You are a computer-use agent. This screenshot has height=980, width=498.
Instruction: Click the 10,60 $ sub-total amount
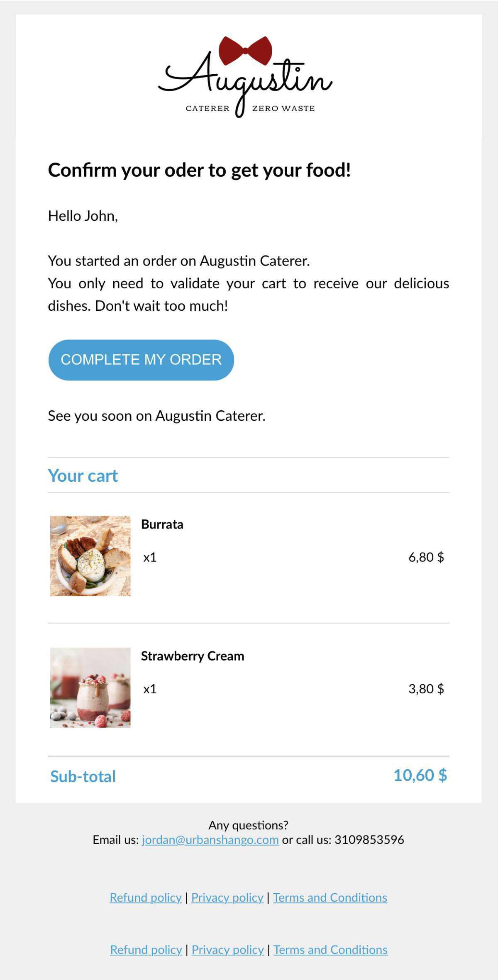click(x=420, y=775)
